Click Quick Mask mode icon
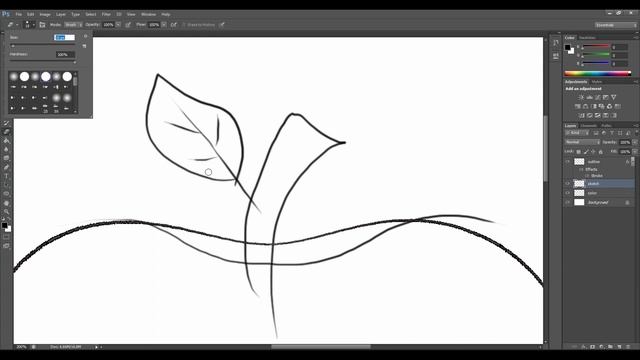The image size is (640, 360). 6,237
